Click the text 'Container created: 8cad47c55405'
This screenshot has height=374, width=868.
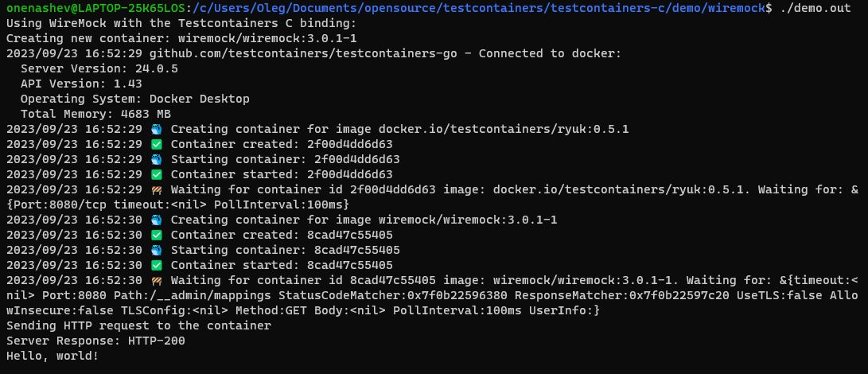(x=282, y=235)
